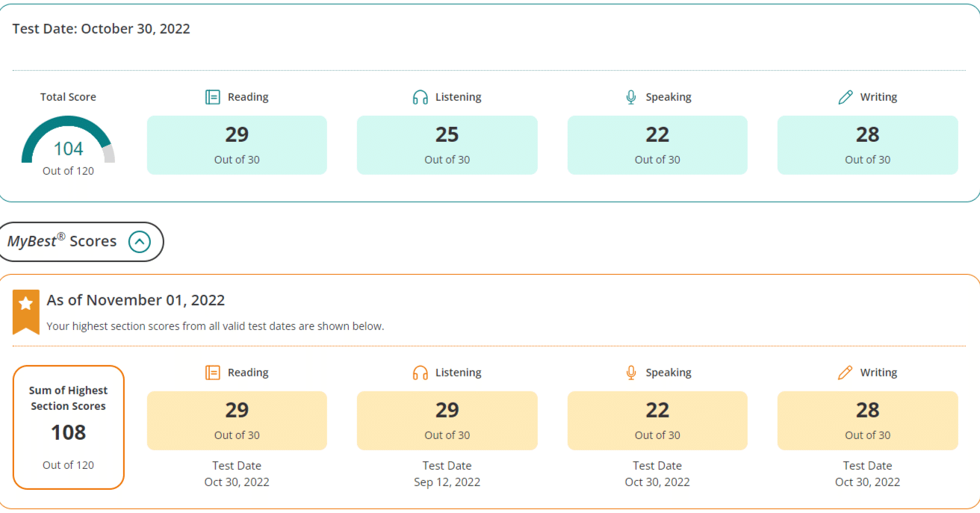Click the orange Writing pencil icon

pyautogui.click(x=846, y=373)
